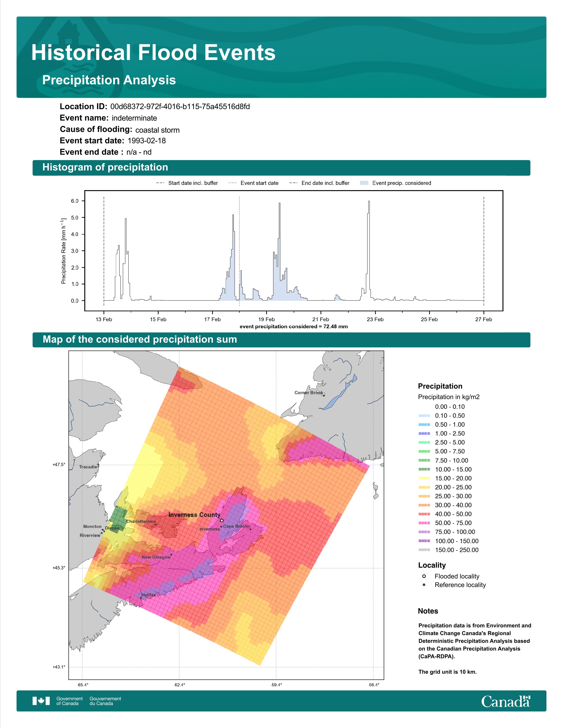Click the dotted event start date line in histogram
563x728 pixels.
pos(240,251)
